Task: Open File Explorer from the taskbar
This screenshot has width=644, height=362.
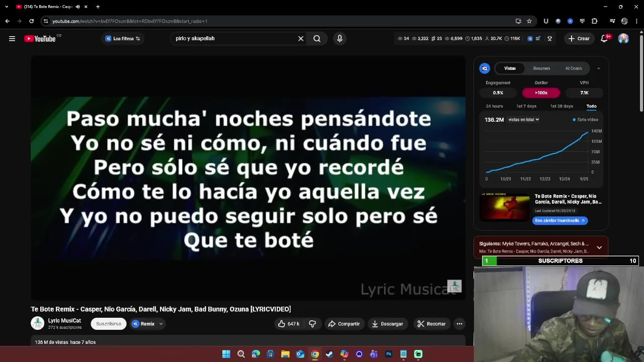Action: tap(285, 354)
